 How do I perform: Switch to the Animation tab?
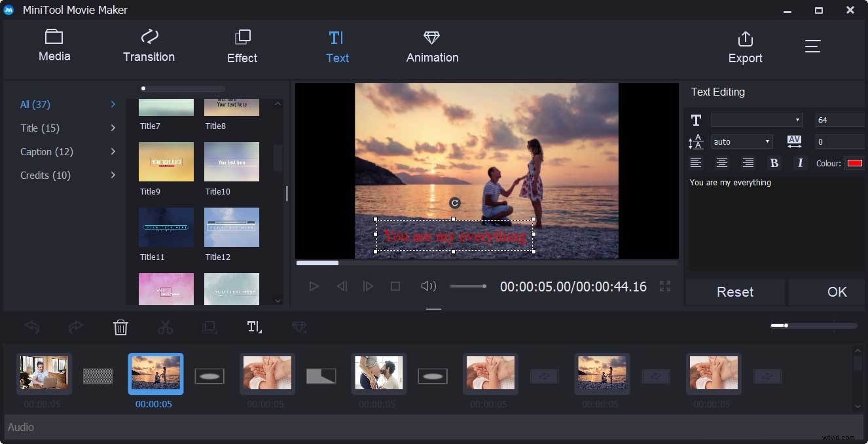[x=431, y=46]
